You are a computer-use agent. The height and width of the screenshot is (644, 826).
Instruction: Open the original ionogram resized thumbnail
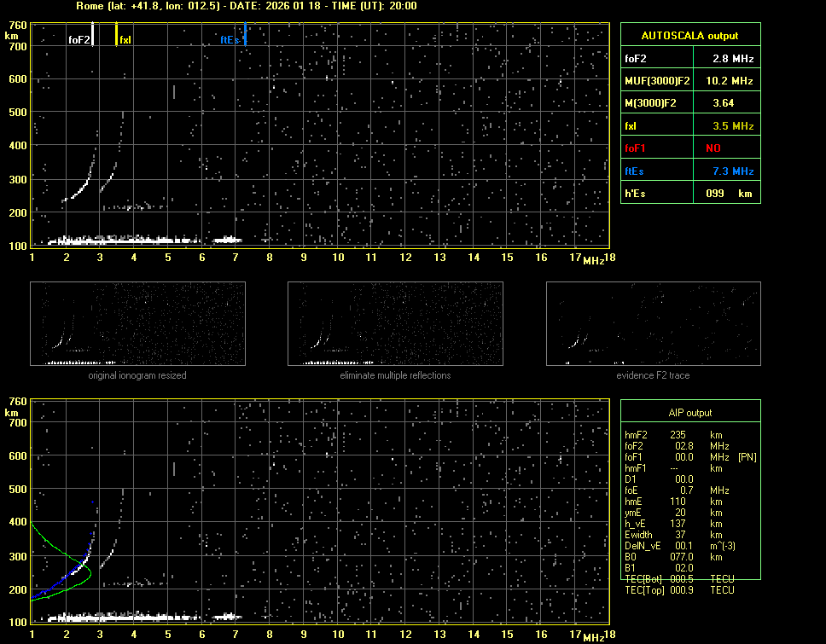137,324
